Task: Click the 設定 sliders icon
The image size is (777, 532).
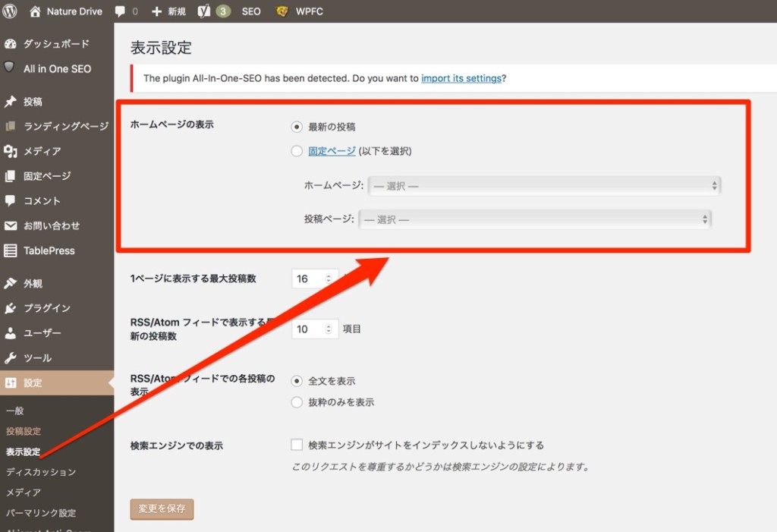Action: coord(11,382)
